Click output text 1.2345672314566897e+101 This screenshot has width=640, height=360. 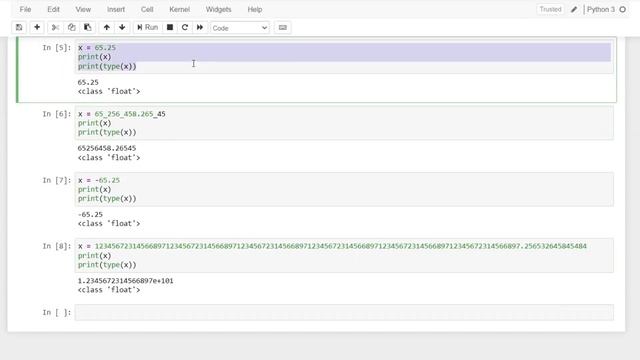126,281
